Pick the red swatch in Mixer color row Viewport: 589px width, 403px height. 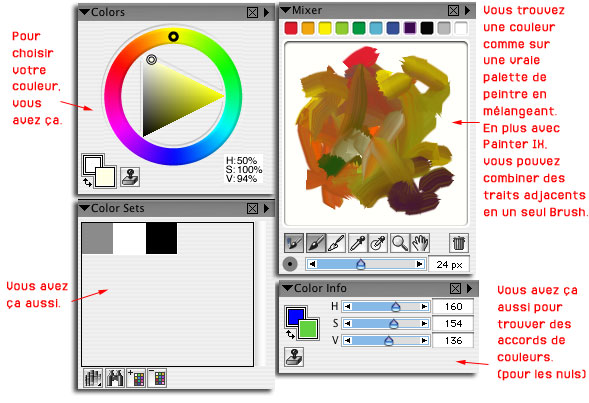coord(291,28)
